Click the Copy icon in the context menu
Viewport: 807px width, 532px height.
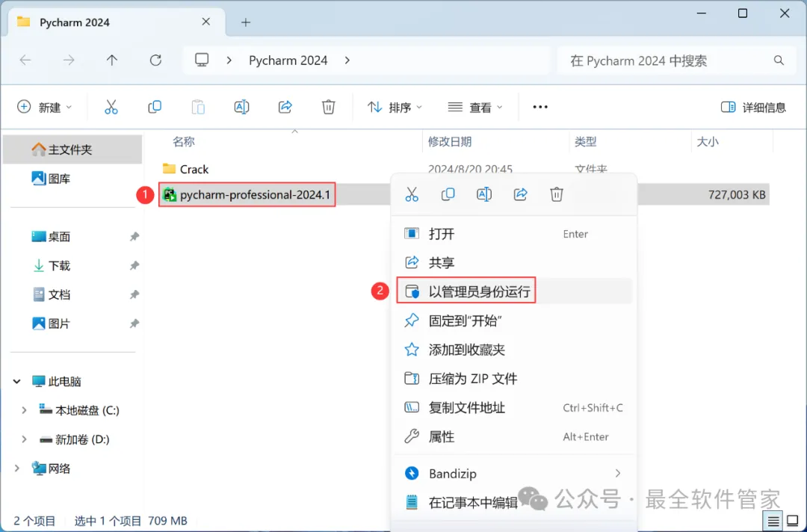click(x=448, y=194)
